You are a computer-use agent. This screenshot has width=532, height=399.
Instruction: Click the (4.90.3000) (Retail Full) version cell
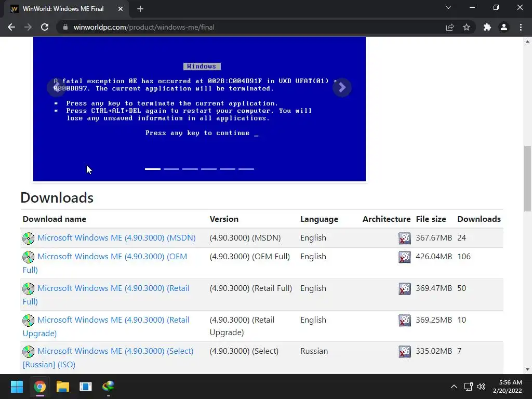click(x=251, y=288)
